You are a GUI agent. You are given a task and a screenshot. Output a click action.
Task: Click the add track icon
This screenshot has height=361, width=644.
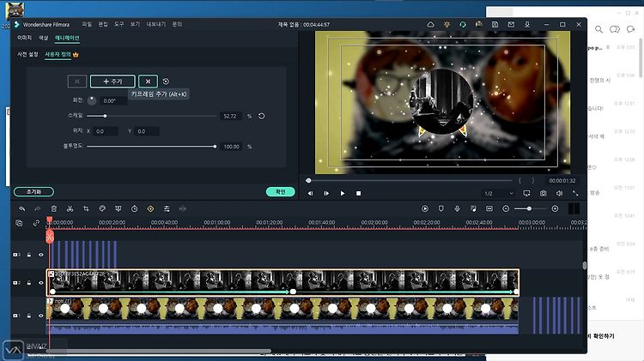click(19, 223)
